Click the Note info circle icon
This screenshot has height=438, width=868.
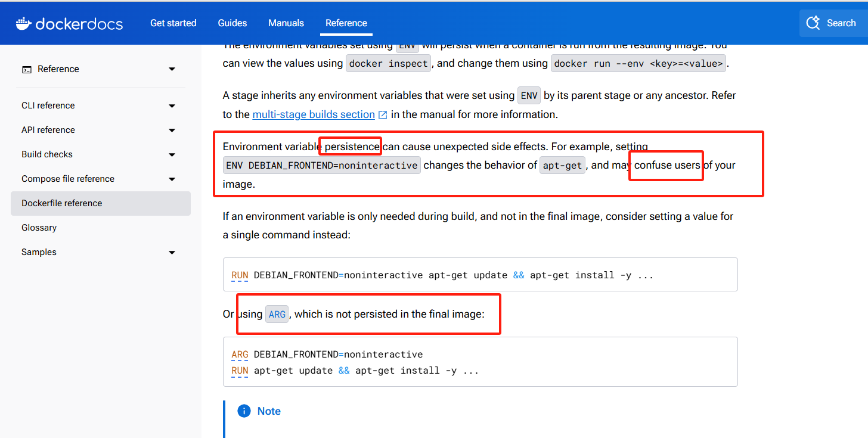click(244, 411)
